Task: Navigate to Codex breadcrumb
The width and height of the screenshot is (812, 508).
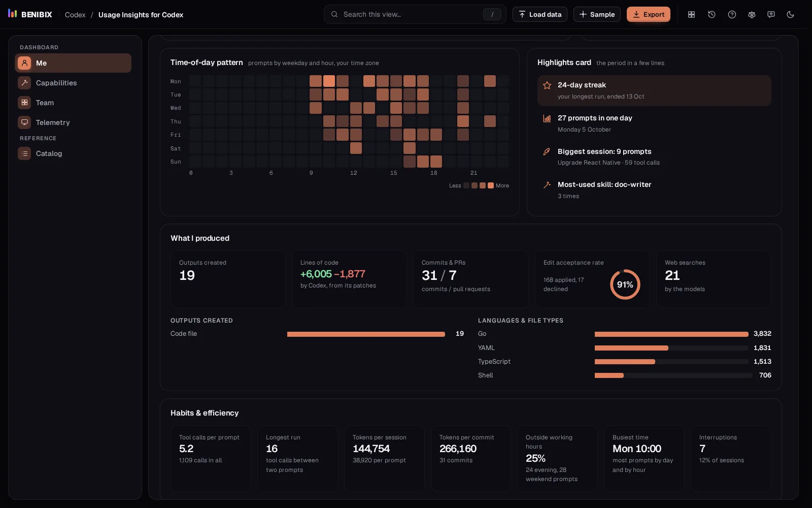Action: (x=75, y=15)
